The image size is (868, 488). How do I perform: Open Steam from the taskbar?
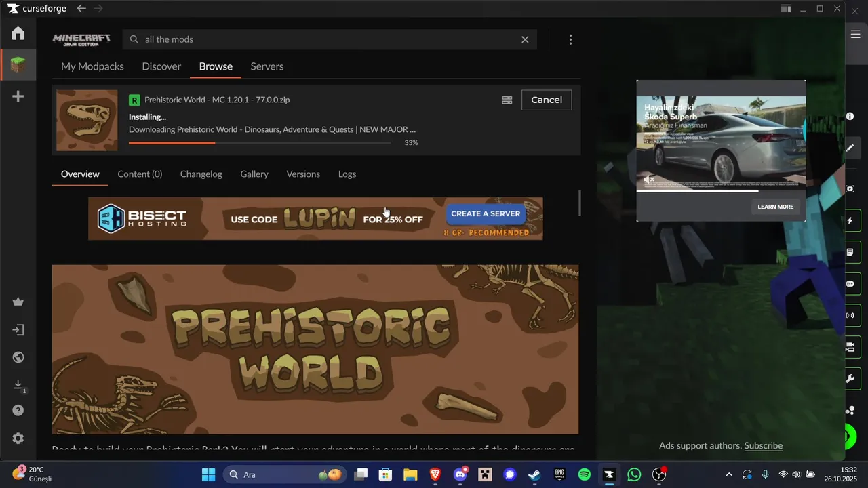click(x=534, y=474)
